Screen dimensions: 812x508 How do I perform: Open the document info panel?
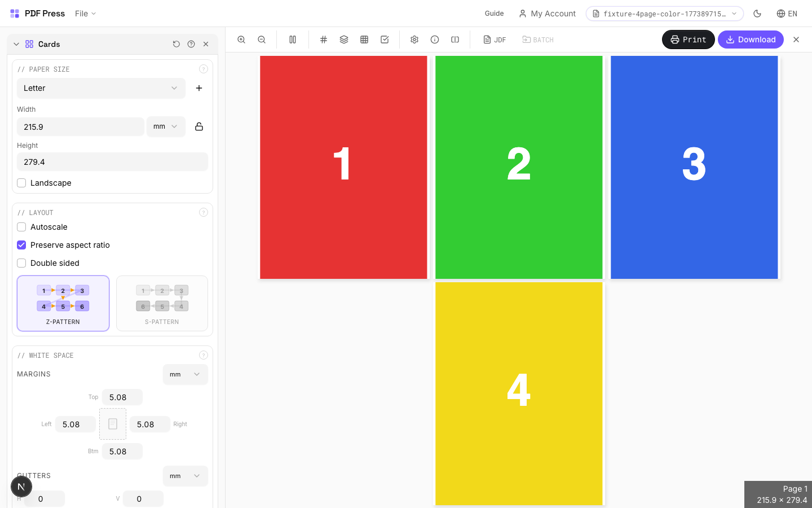435,40
